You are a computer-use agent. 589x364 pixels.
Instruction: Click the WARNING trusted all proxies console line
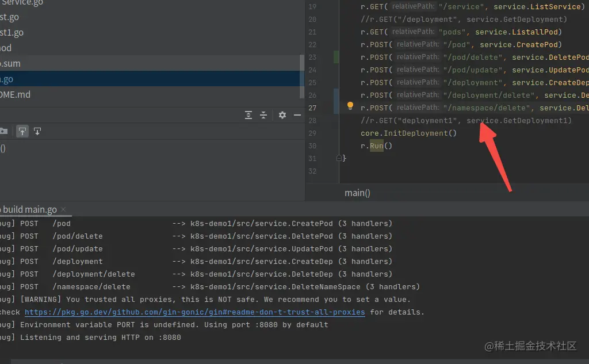(205, 300)
